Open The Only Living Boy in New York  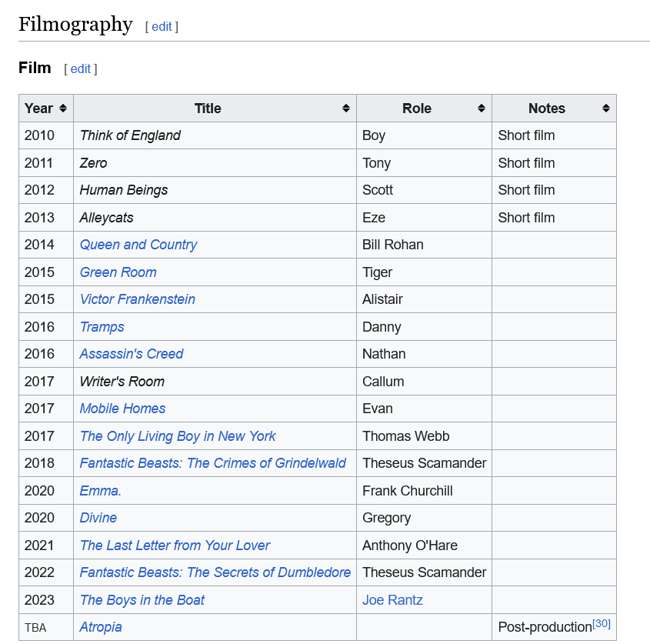(178, 436)
